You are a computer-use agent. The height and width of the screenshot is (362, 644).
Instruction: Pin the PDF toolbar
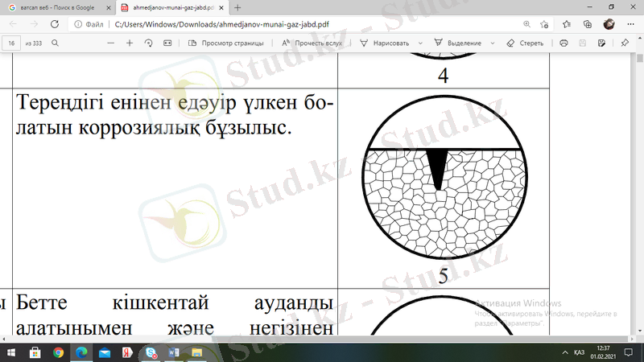tap(625, 43)
